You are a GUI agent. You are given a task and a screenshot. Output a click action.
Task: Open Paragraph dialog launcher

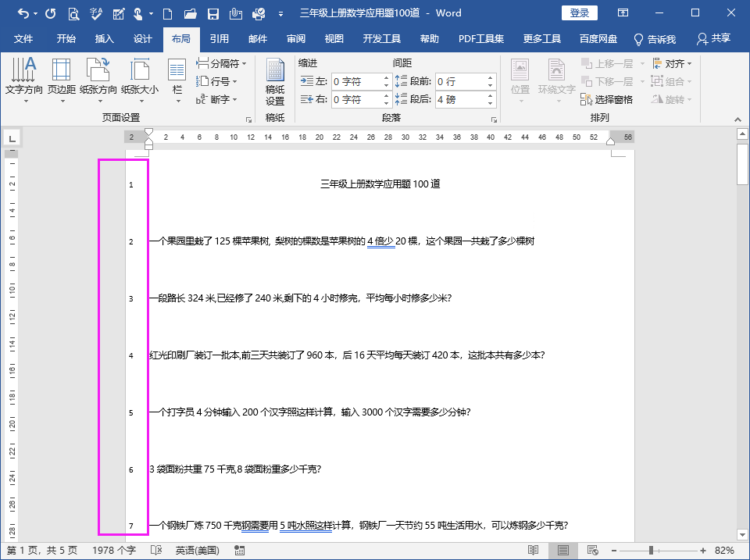[494, 119]
